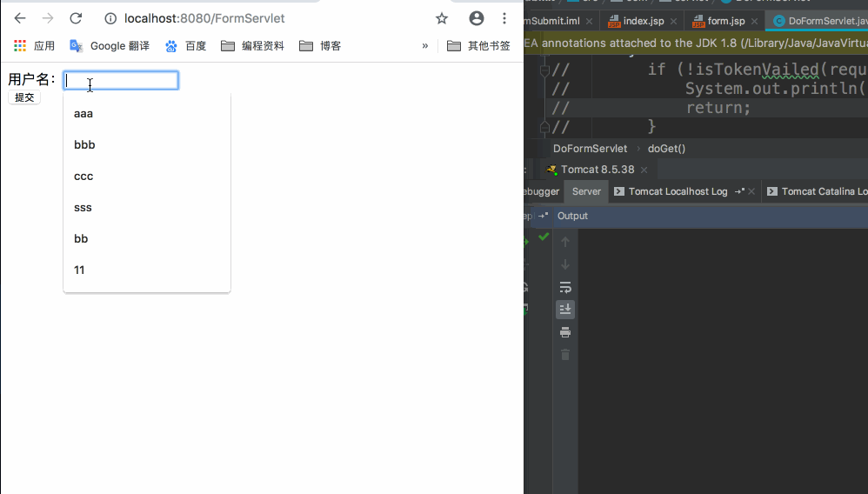Click DoFormServlet in the editor breadcrumb
868x494 pixels.
[x=590, y=149]
